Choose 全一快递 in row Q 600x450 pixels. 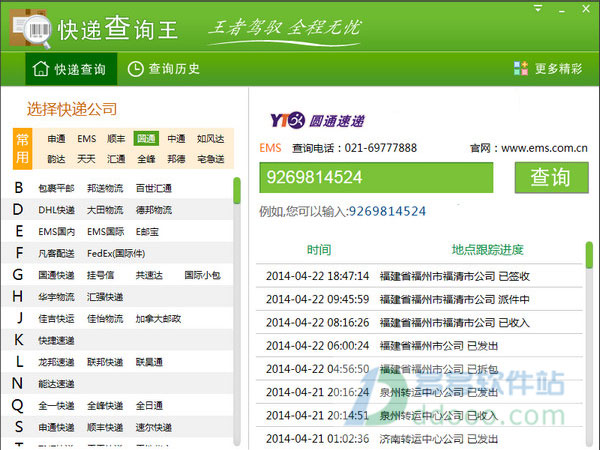coord(56,406)
